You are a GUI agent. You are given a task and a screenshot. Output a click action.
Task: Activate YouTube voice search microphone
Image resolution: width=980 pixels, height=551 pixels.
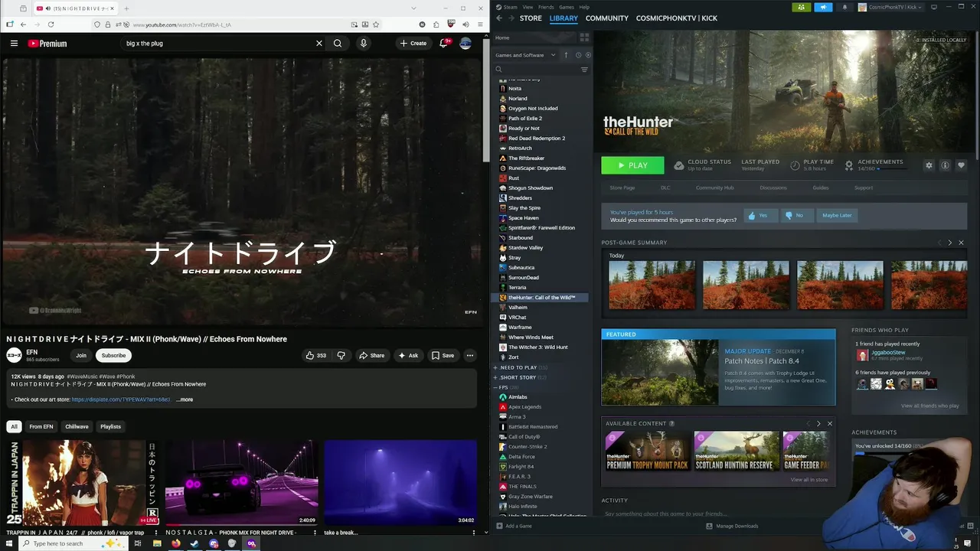364,44
